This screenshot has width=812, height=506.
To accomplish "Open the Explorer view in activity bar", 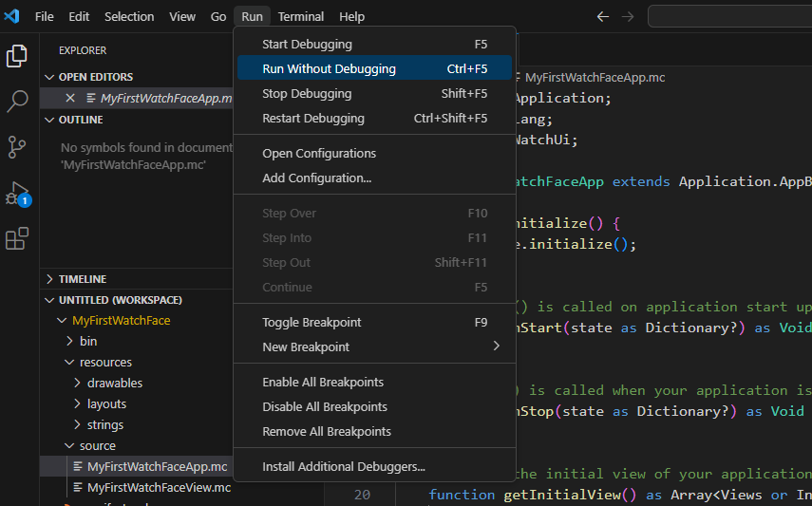I will tap(17, 56).
